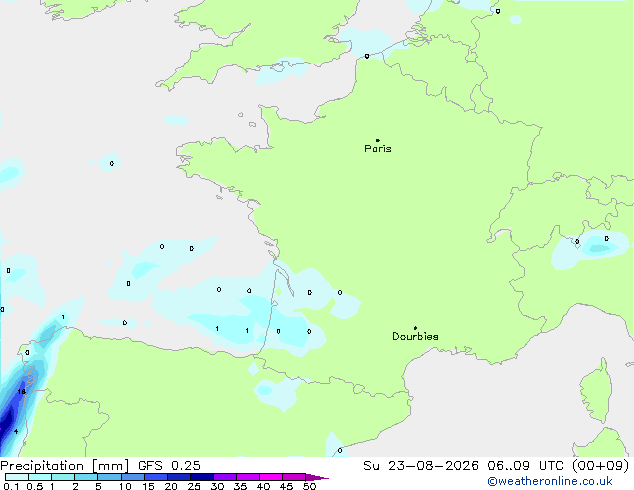
Task: Select the 40–45 mm magenta swatch
Action: [x=271, y=477]
